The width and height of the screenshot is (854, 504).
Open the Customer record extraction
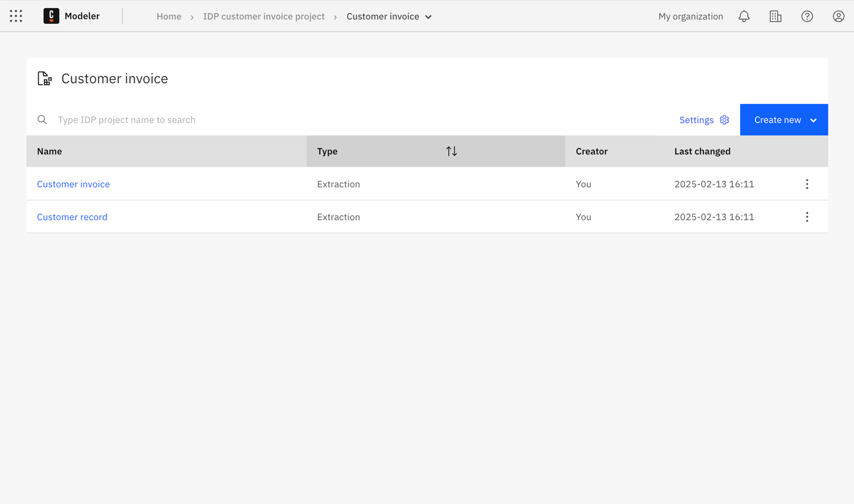click(x=72, y=217)
